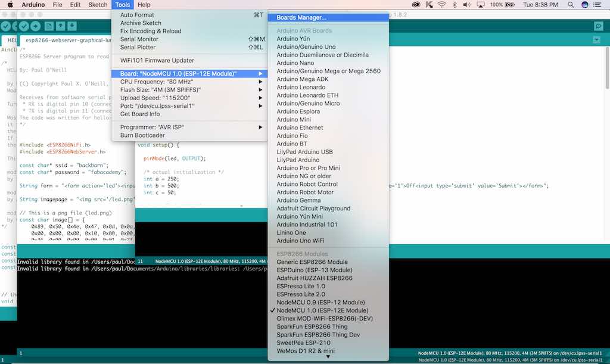Select LilyPad Arduino USB board
Viewport: 610px width, 364px height.
pos(328,152)
